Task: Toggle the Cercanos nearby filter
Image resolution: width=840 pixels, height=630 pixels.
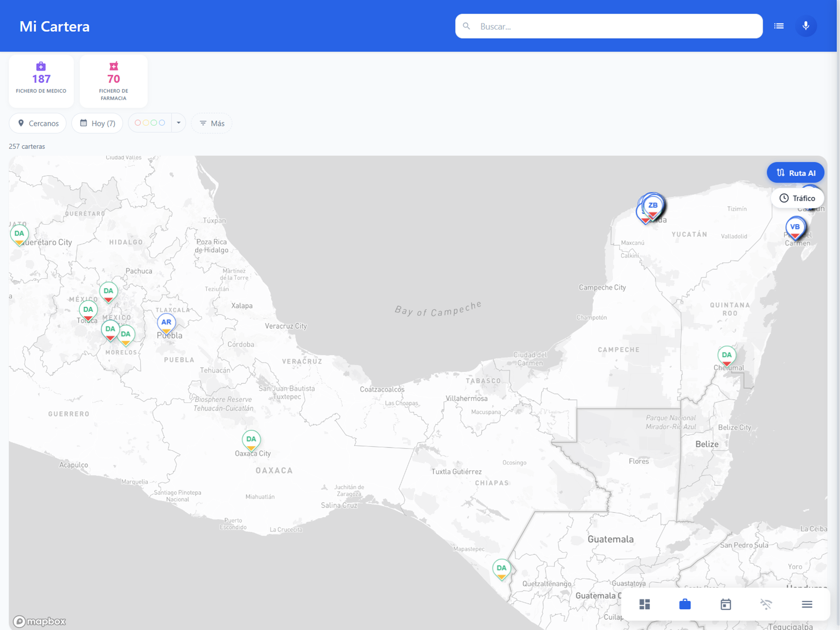Action: 38,123
